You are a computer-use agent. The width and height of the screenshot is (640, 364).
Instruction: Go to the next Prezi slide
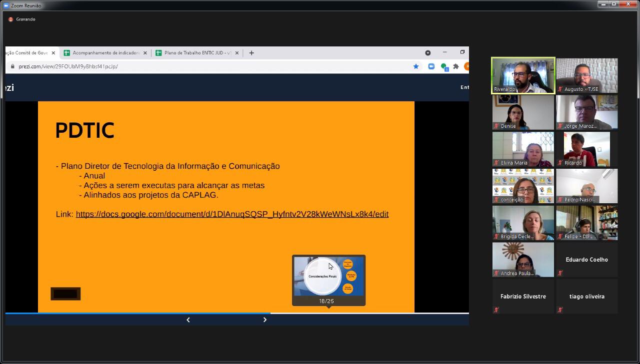tap(264, 320)
